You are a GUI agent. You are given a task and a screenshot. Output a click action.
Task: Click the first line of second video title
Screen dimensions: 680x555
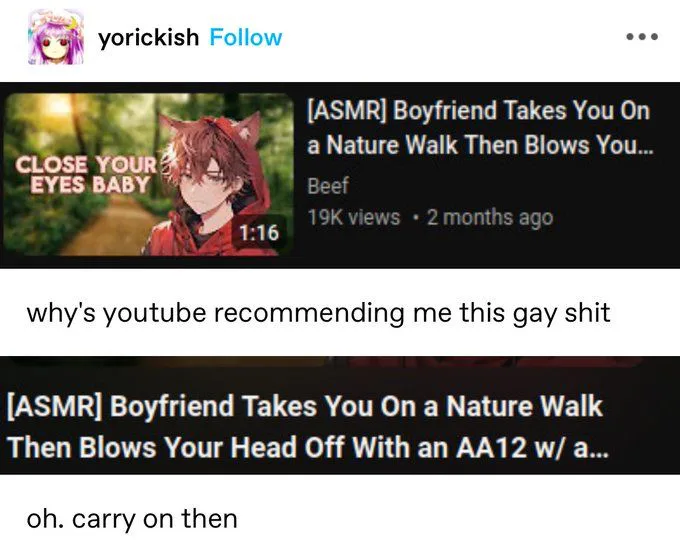coord(305,407)
